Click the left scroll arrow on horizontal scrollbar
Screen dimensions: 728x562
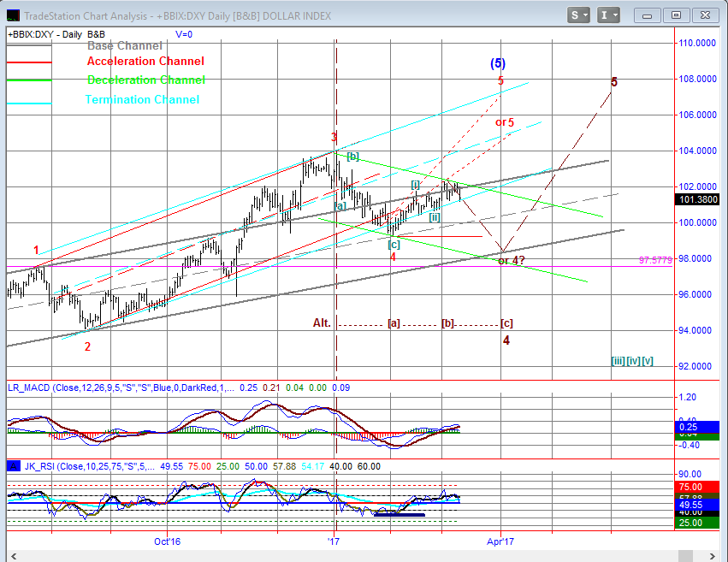pos(14,556)
